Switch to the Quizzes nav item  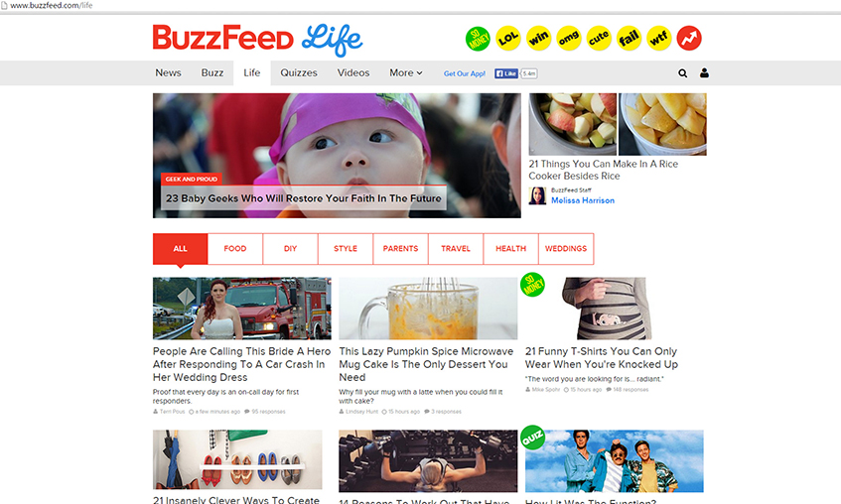coord(299,72)
